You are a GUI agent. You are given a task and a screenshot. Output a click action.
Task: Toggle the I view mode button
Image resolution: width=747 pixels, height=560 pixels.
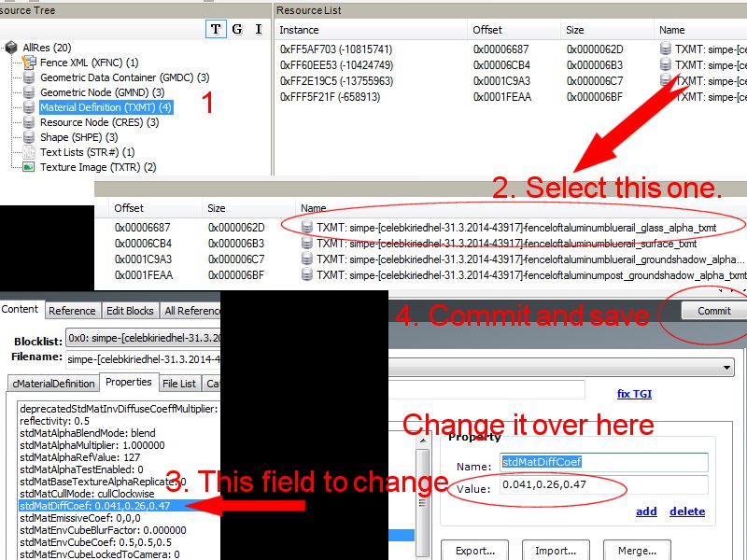(258, 29)
